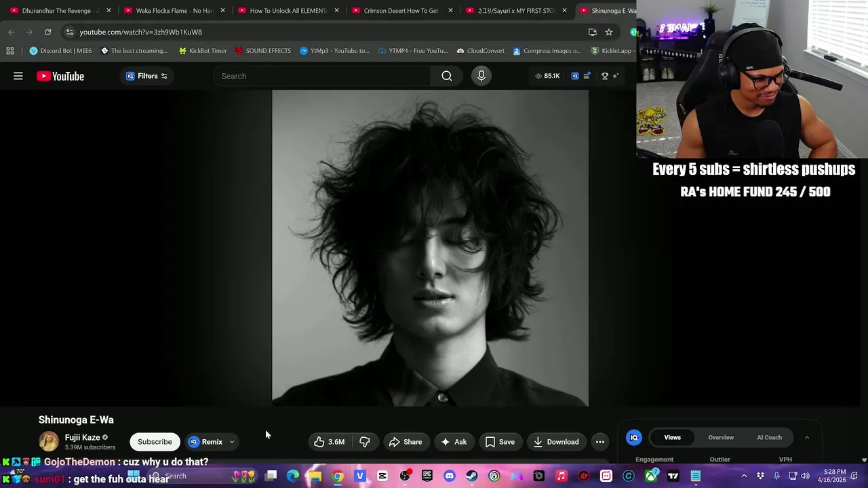
Task: Open the Xbox app from taskbar
Action: point(651,476)
